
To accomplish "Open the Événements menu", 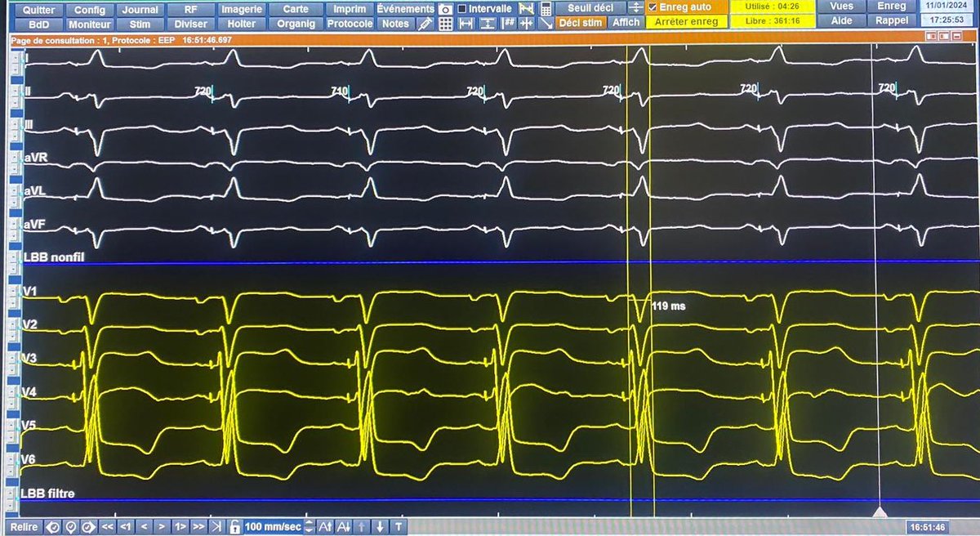I will [405, 9].
